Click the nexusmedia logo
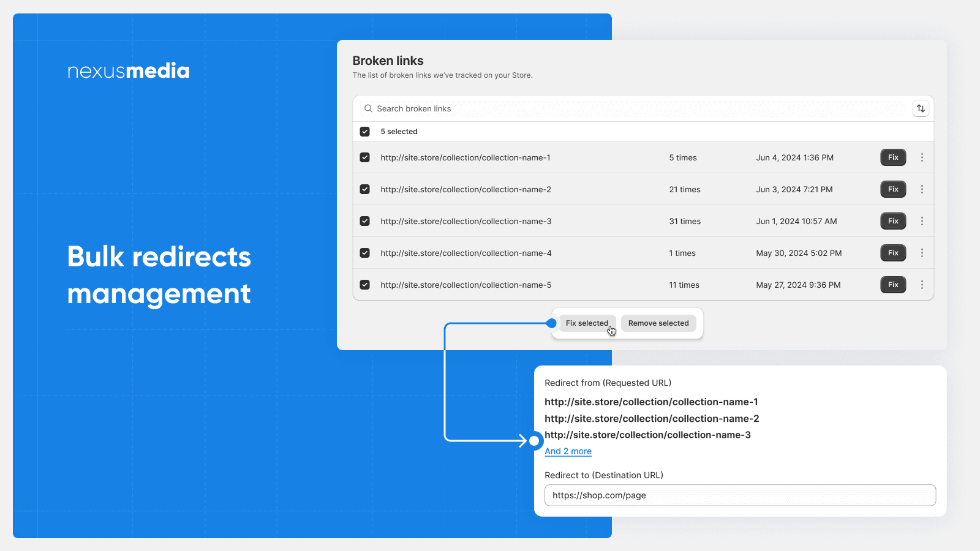 click(129, 71)
